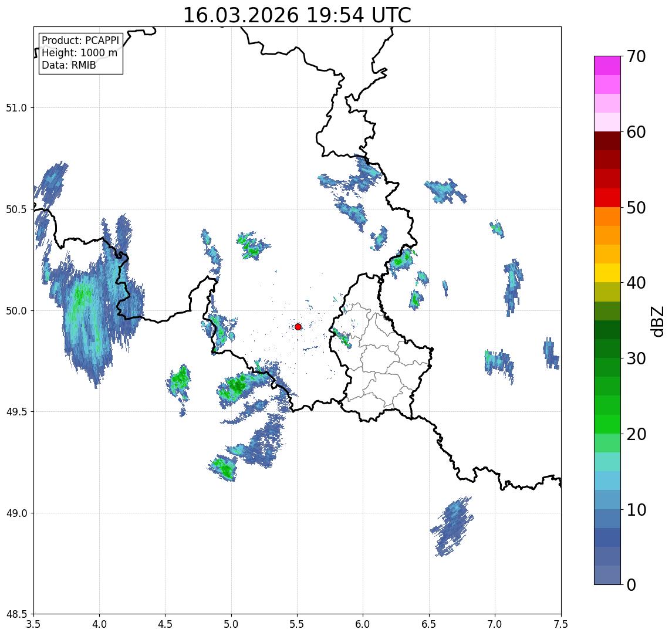Click the 'Product: PCAPPI' legend line
Image resolution: width=672 pixels, height=636 pixels.
tap(80, 40)
